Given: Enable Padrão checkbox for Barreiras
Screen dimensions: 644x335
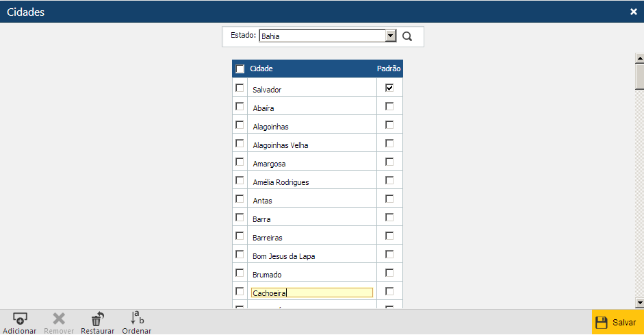Looking at the screenshot, I should [389, 236].
